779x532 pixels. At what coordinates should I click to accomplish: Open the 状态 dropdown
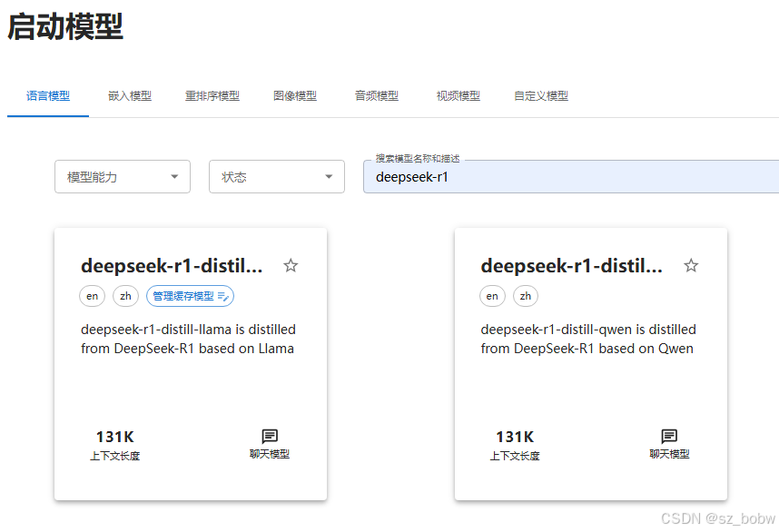[277, 176]
